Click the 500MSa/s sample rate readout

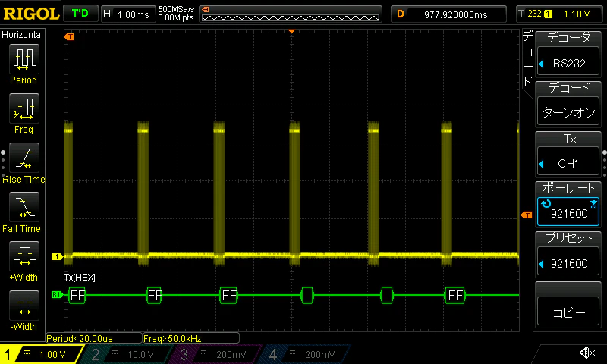click(176, 9)
